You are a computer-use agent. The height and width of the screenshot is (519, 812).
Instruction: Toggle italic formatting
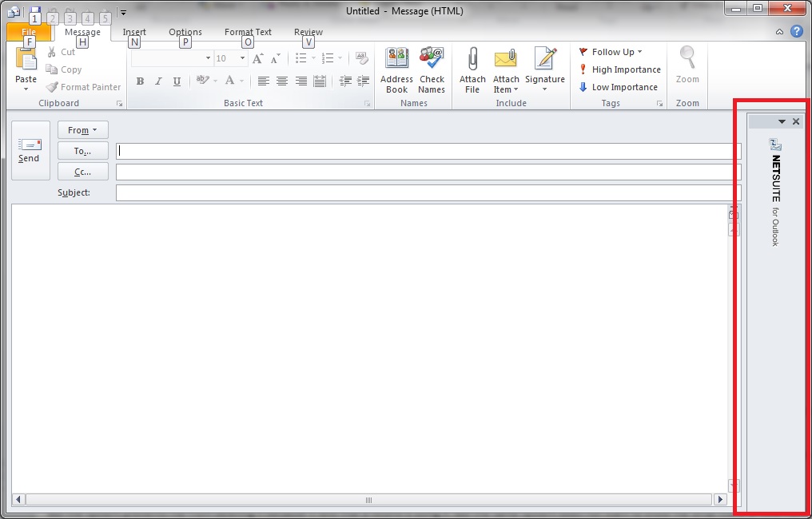point(157,81)
